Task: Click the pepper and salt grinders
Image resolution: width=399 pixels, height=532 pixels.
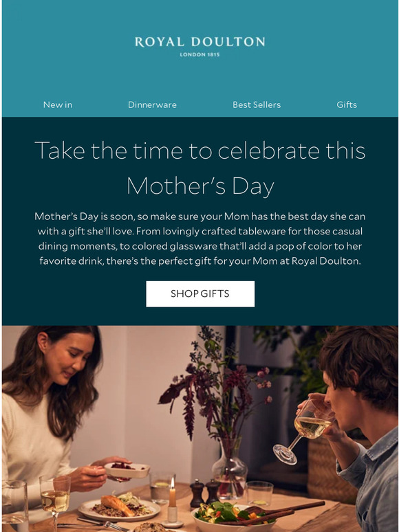Action: point(205,491)
